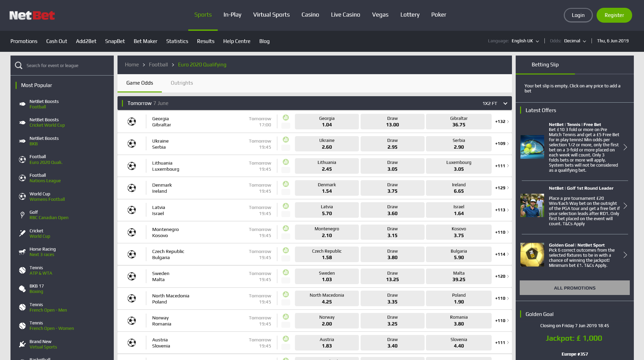Bet on Luxembourg at 3.05
The width and height of the screenshot is (644, 360).
coord(459,166)
